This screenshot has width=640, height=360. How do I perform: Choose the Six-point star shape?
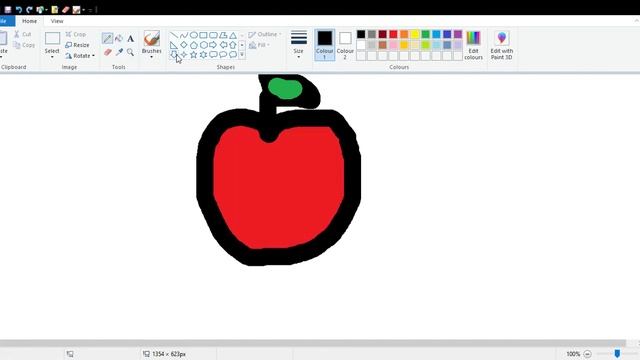(x=203, y=54)
